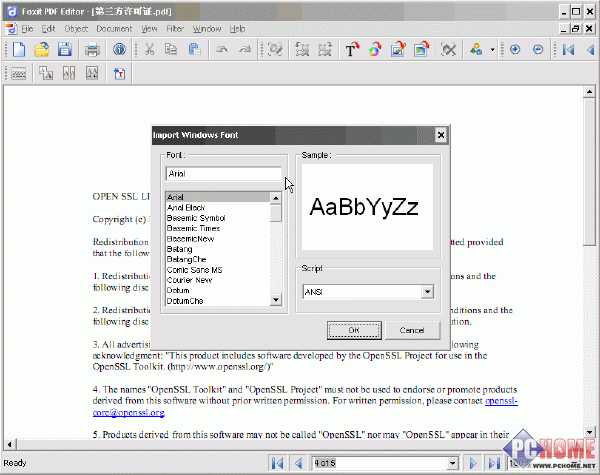
Task: Select Basemic Symbol font
Action: pos(218,218)
